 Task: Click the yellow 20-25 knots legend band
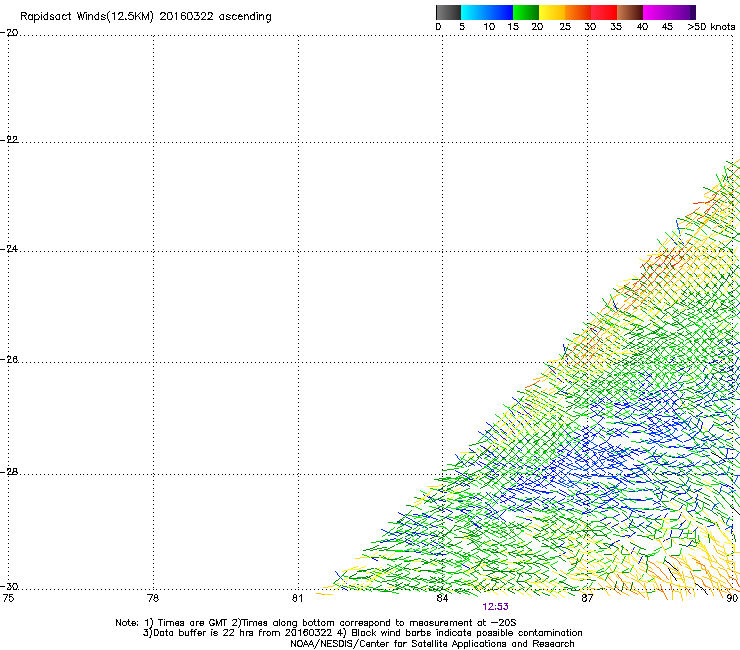coord(552,12)
